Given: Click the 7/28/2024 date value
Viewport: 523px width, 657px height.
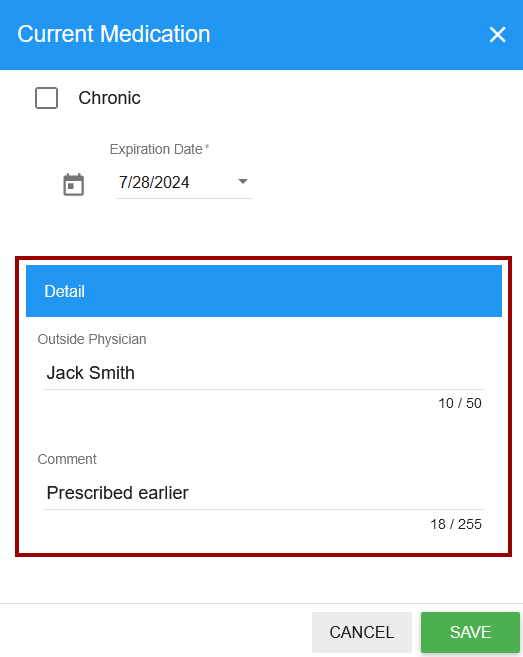Looking at the screenshot, I should tap(154, 182).
